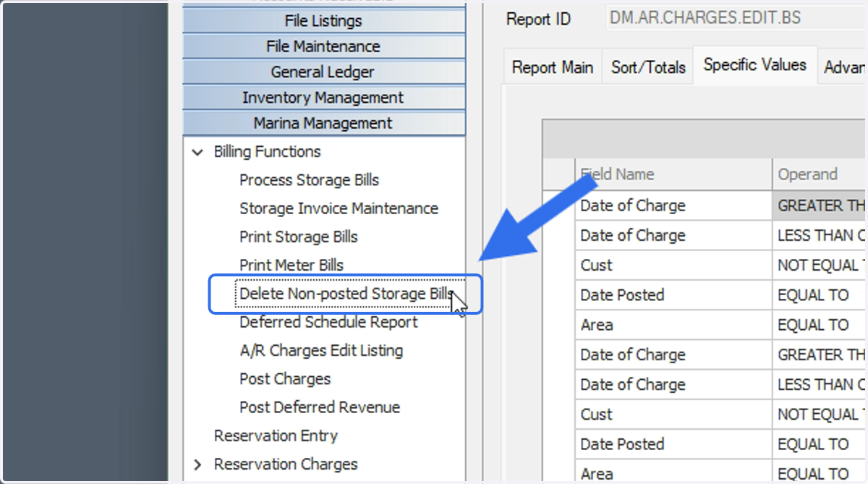Click the Field Name column header
Screen dimensions: 868x484
(673, 174)
